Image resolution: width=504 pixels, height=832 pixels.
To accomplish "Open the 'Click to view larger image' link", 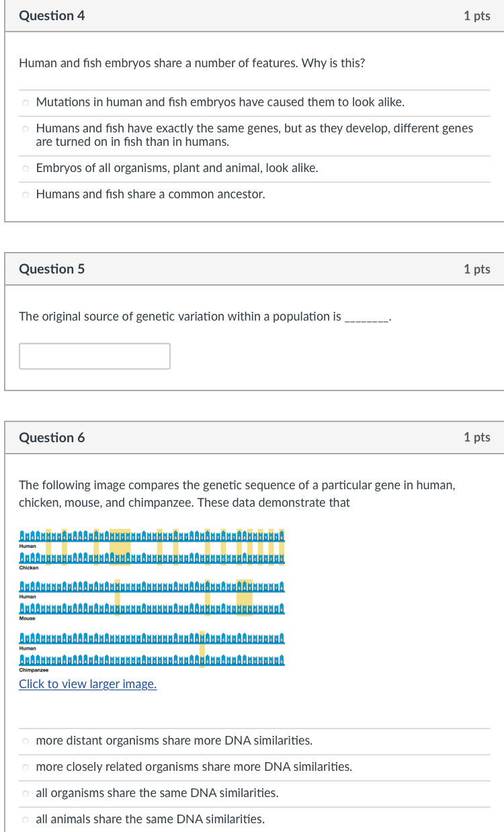I will point(88,684).
